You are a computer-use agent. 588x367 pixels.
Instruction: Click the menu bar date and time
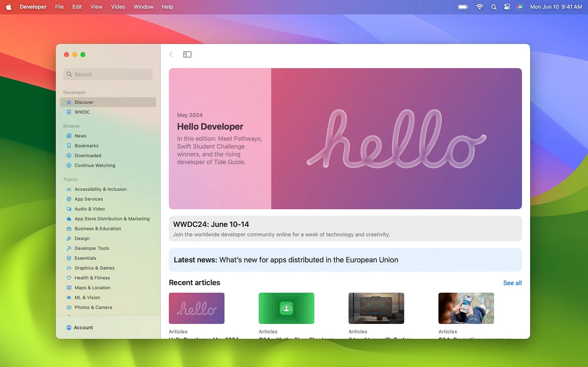click(556, 7)
